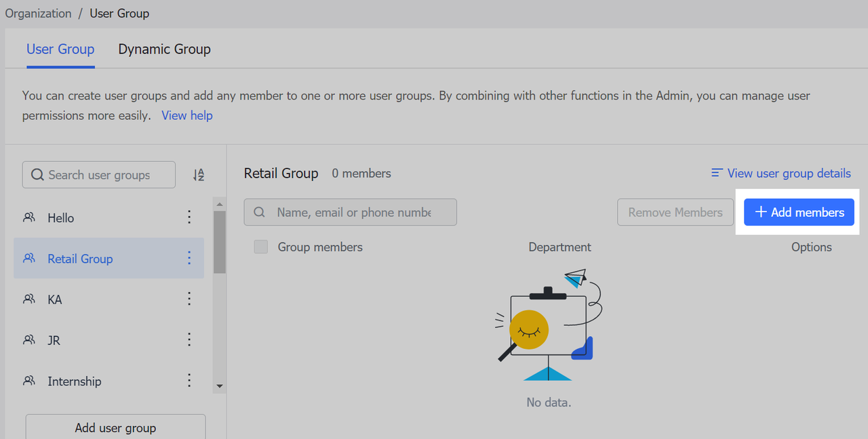The image size is (868, 439).
Task: Open the View help link
Action: [186, 116]
